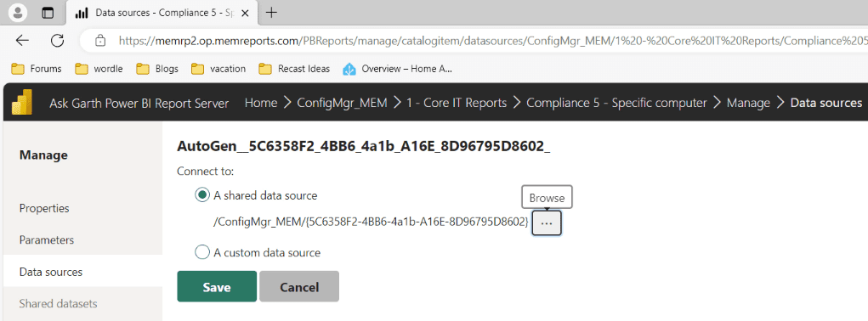Select Data sources in the sidebar
Image resolution: width=868 pixels, height=321 pixels.
tap(83, 272)
